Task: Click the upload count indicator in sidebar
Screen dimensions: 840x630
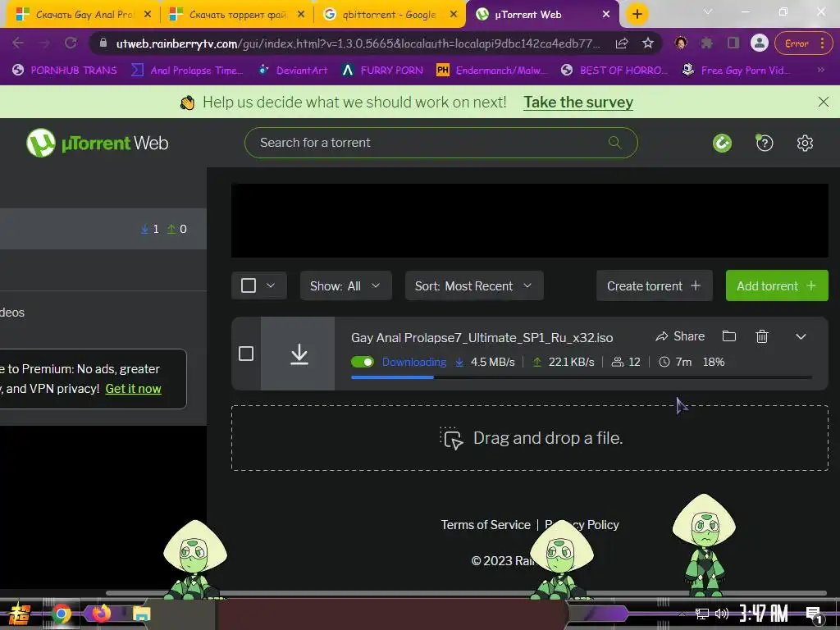Action: 177,230
